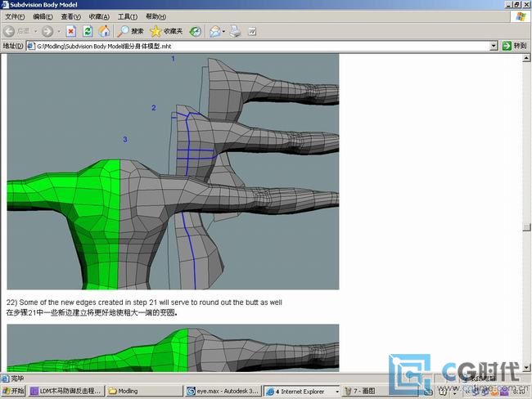Click the Print icon in toolbar
This screenshot has width=532, height=399.
pyautogui.click(x=235, y=31)
